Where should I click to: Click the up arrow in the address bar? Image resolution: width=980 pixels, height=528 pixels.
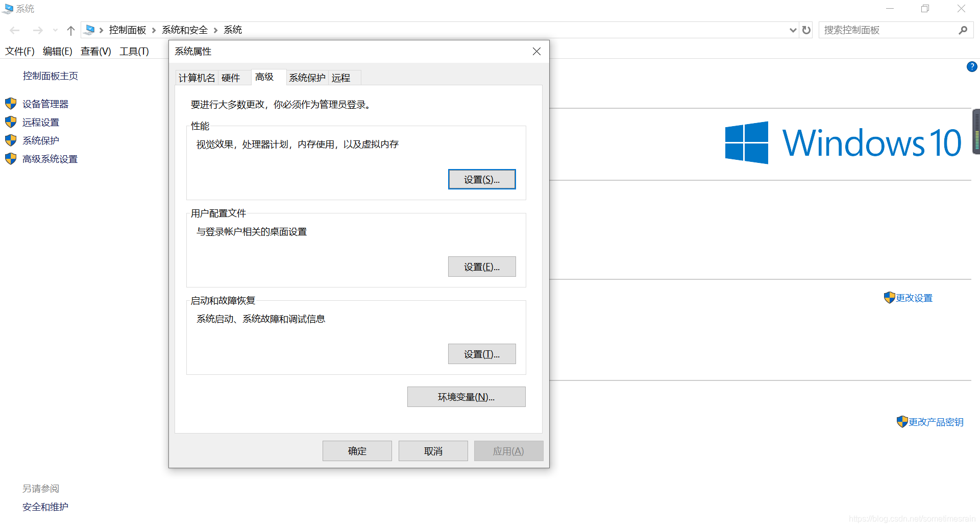[x=70, y=30]
